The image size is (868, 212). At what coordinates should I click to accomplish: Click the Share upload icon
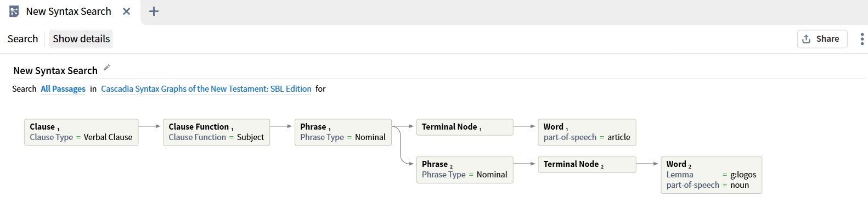click(x=806, y=39)
